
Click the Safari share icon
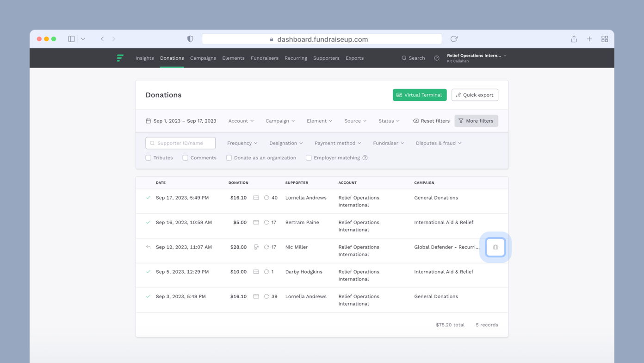point(574,39)
